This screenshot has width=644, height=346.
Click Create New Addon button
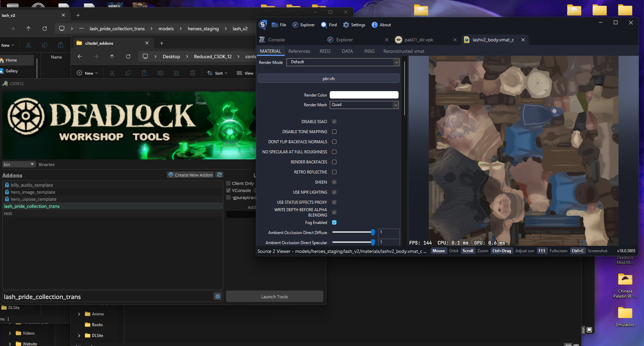click(x=190, y=175)
